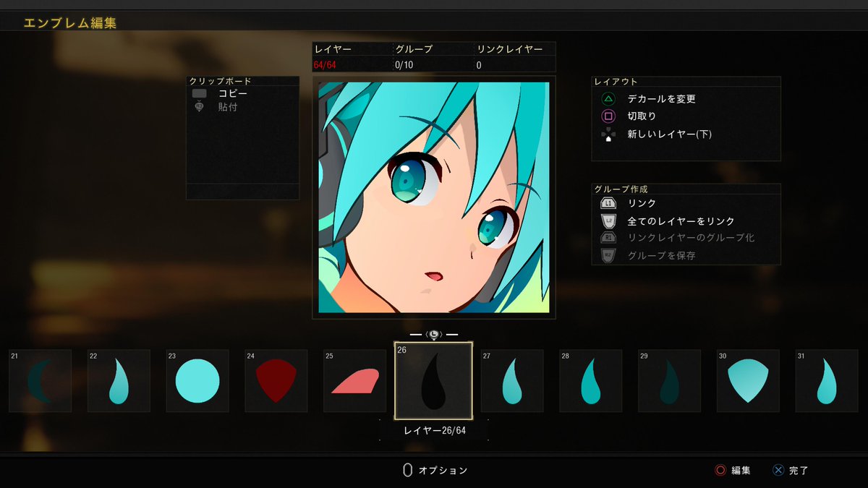The height and width of the screenshot is (488, 868).
Task: Select layer 26 black teardrop thumbnail
Action: coord(433,381)
